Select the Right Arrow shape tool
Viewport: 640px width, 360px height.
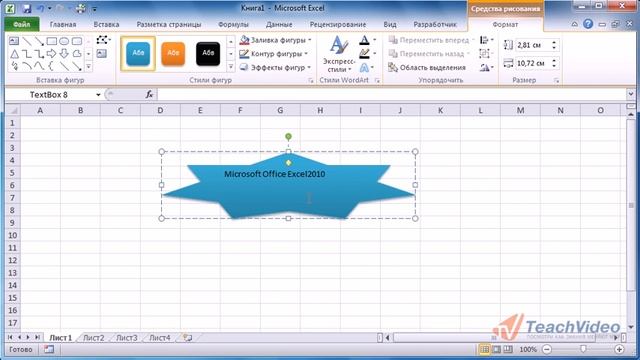(51, 53)
